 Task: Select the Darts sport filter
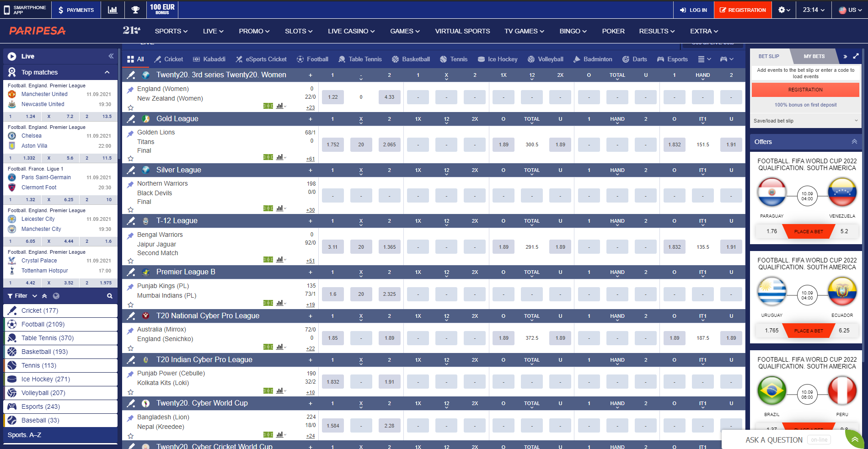pos(635,59)
